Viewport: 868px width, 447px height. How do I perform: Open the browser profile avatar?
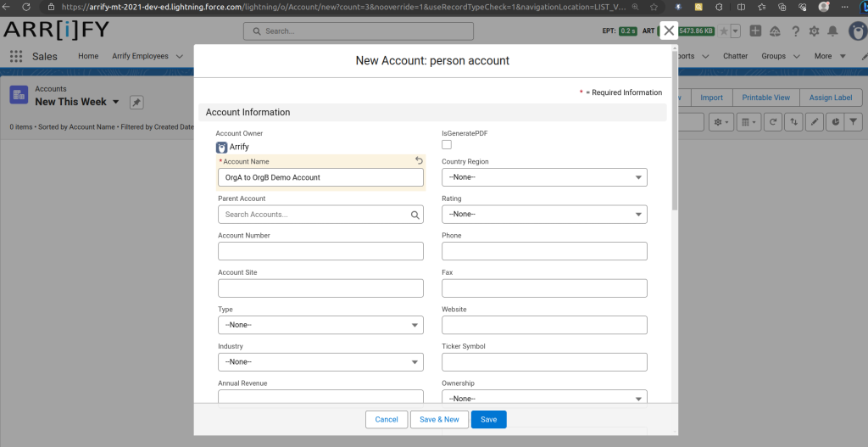coord(824,7)
